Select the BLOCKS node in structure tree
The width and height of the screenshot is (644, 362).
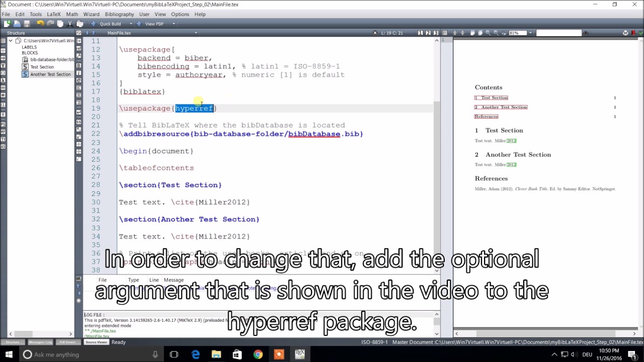pyautogui.click(x=30, y=53)
